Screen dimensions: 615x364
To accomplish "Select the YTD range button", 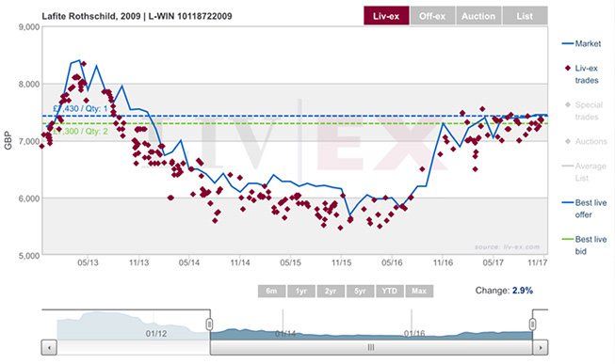I will [390, 291].
